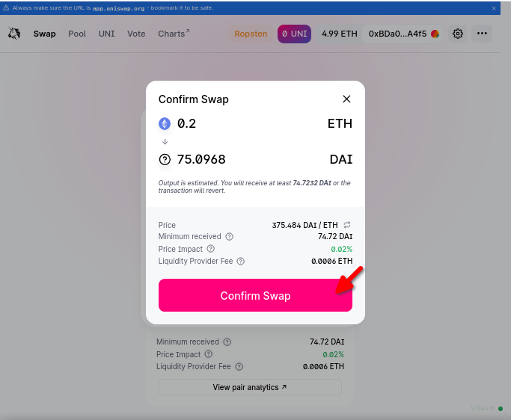Select the UNI navigation tab
This screenshot has width=511, height=420.
click(106, 34)
